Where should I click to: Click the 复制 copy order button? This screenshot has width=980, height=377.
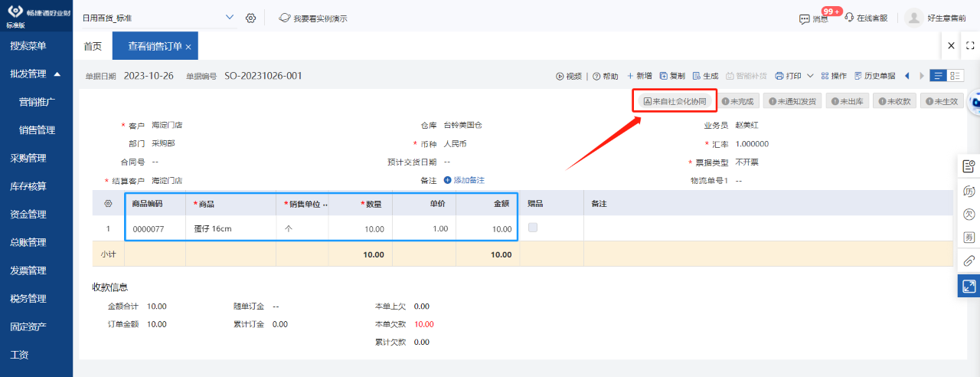(672, 76)
